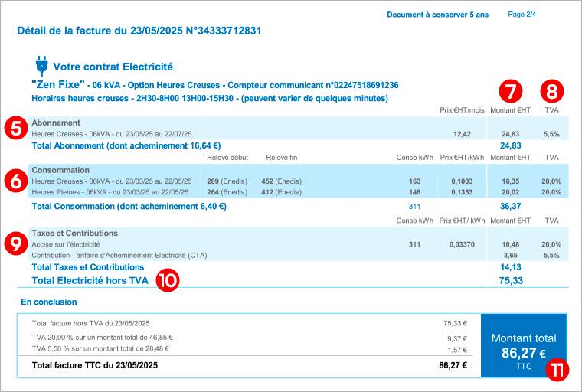582x392 pixels.
Task: Select 'TVA 20,00 % sur un montant total de 46,85 €'
Action: [x=103, y=338]
